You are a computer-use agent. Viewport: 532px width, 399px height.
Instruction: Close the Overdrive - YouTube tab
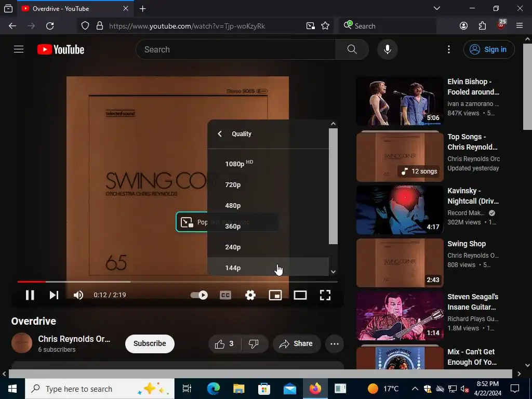point(126,8)
